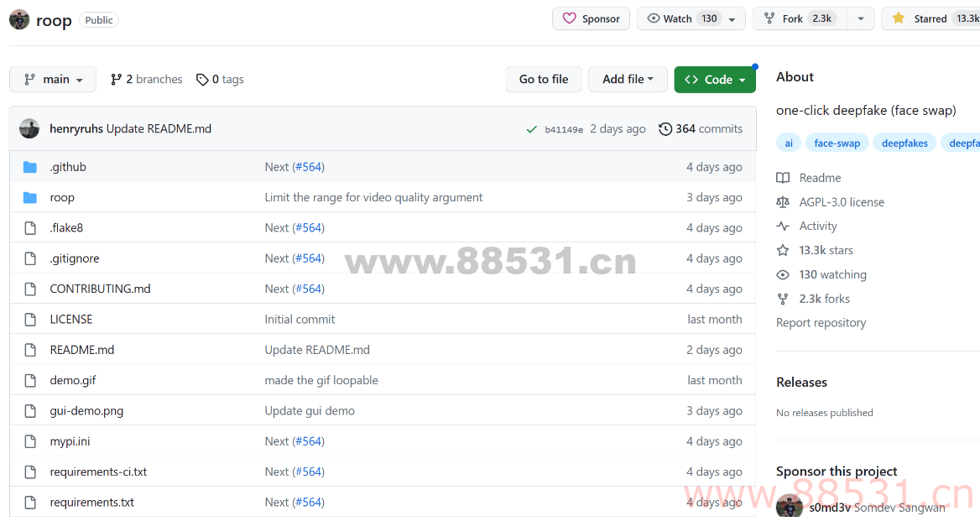Click the file icon for requirements.txt
This screenshot has height=521, width=980.
click(x=30, y=503)
